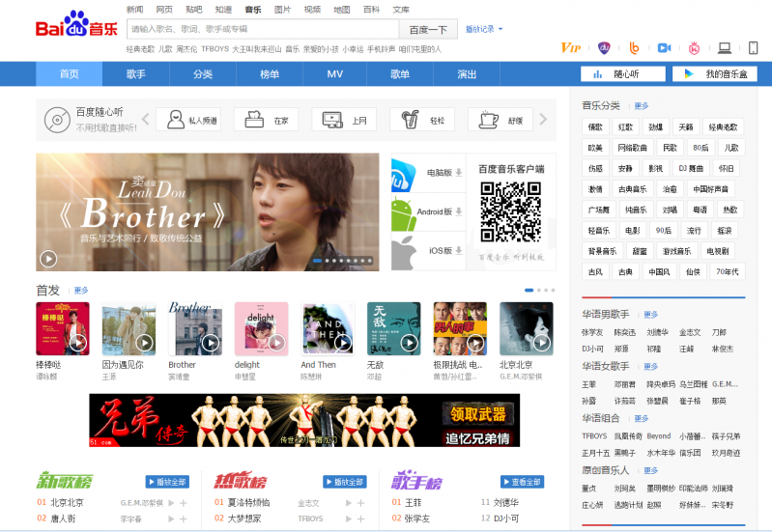Play the Brother banner video

point(48,259)
